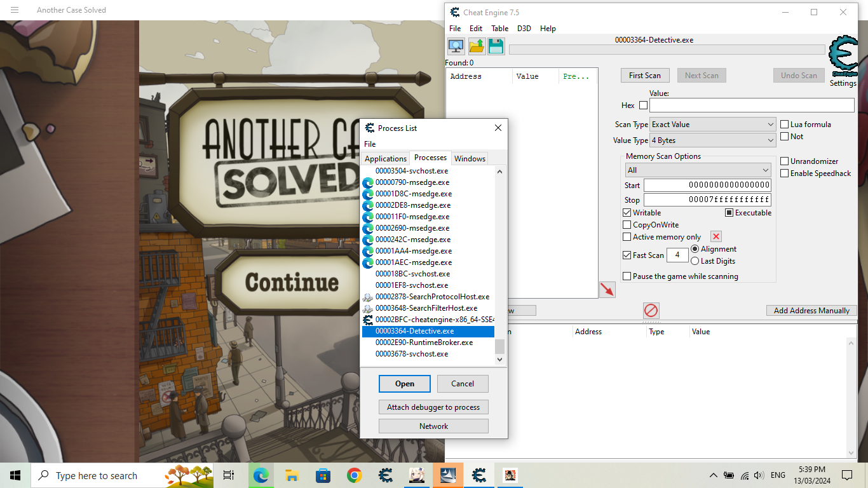Switch to the Windows tab in Process List
This screenshot has width=868, height=488.
tap(470, 158)
